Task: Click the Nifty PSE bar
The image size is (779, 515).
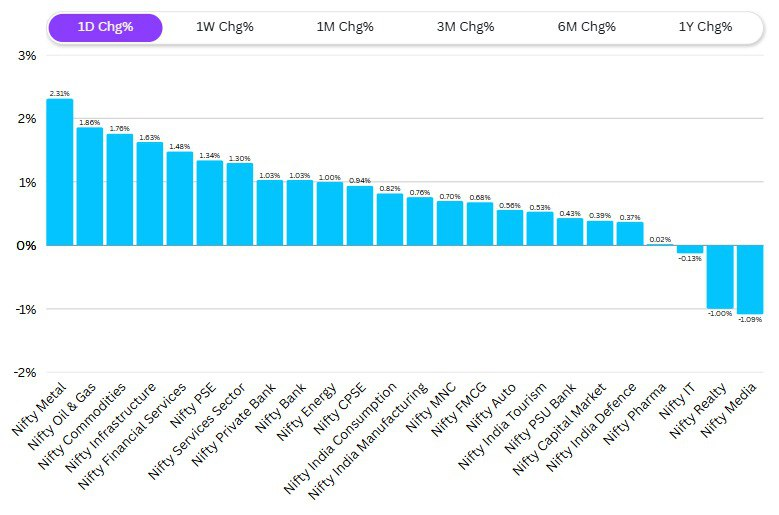Action: point(210,203)
